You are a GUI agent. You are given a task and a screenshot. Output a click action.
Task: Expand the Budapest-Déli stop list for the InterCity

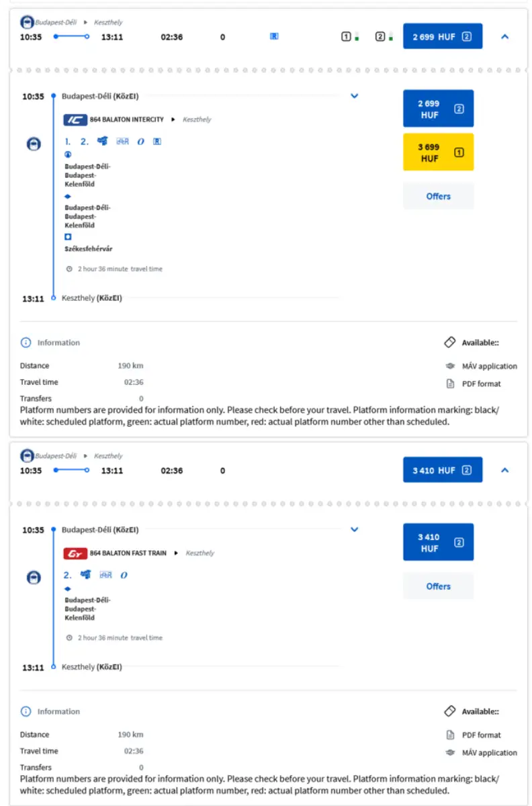(x=355, y=96)
